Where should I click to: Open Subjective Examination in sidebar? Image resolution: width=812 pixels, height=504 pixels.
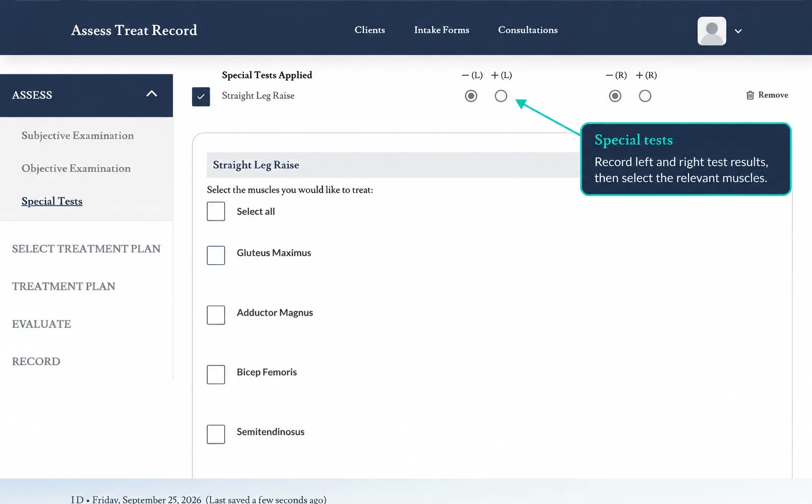[78, 136]
